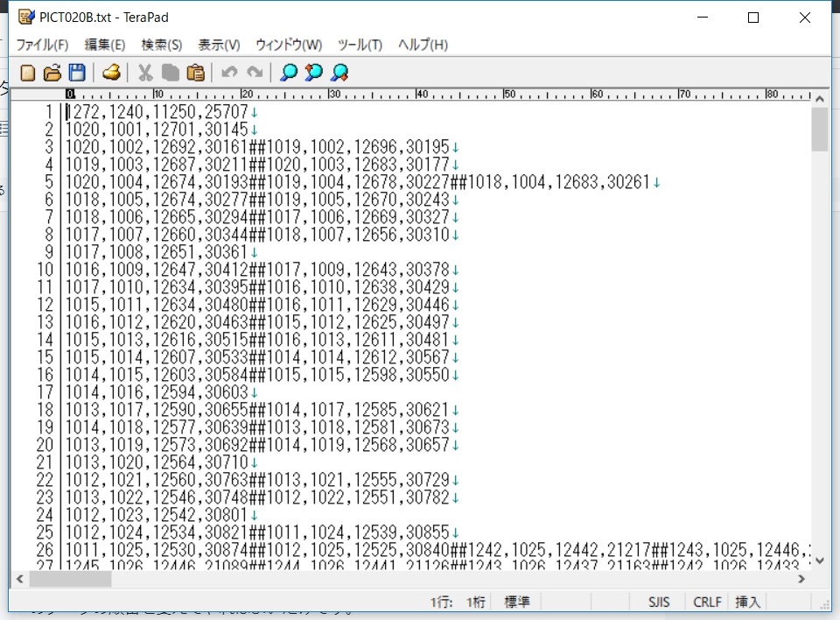The height and width of the screenshot is (620, 840).
Task: Click the Undo arrow icon
Action: 229,72
